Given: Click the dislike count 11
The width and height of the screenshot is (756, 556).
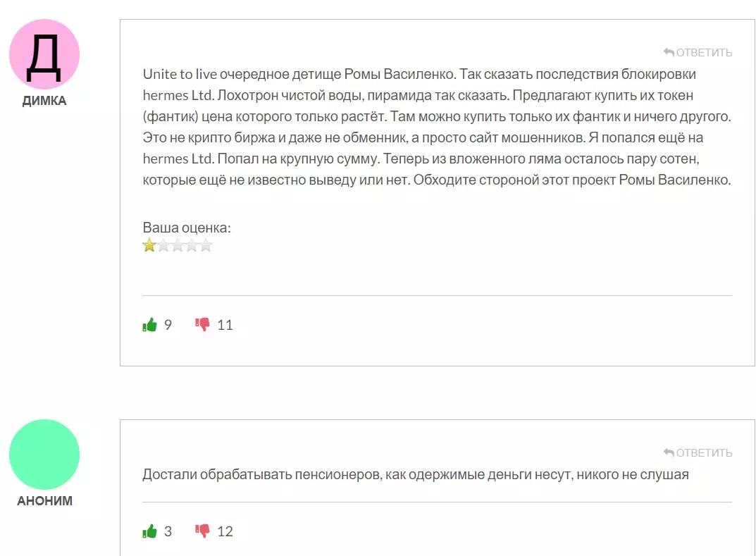Looking at the screenshot, I should point(225,325).
